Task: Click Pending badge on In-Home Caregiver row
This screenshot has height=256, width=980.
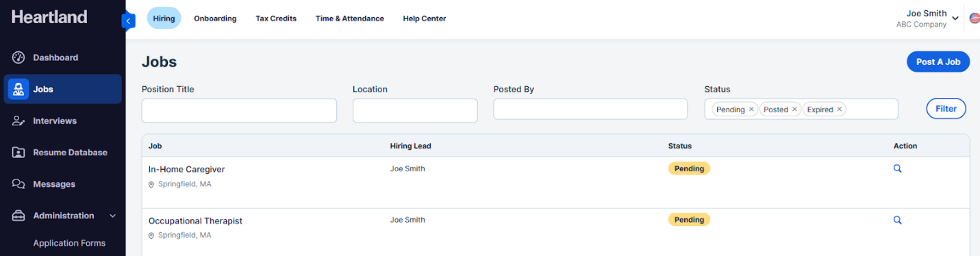Action: pyautogui.click(x=689, y=168)
